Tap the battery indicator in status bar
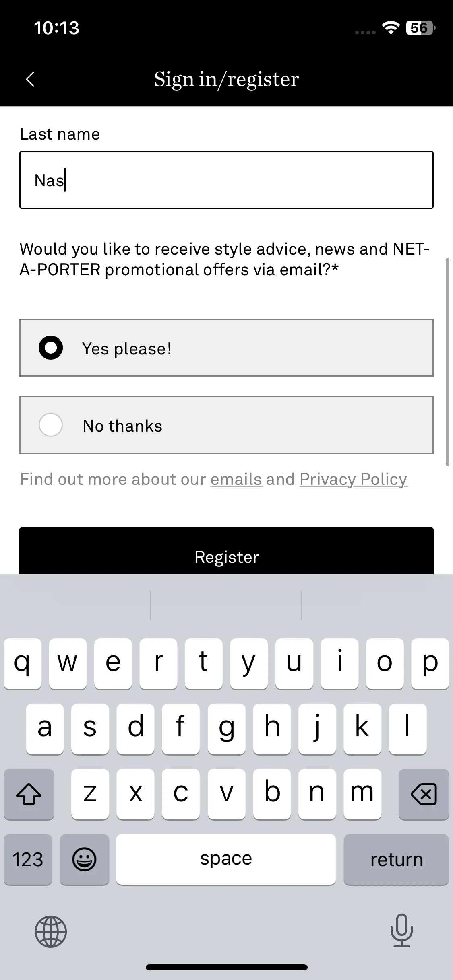453x980 pixels. coord(421,28)
